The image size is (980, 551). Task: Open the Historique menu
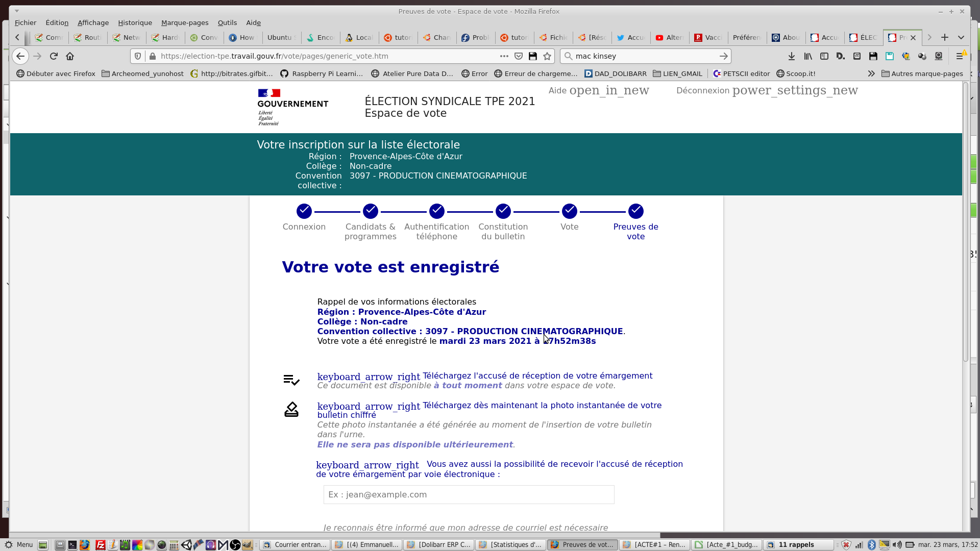coord(135,22)
